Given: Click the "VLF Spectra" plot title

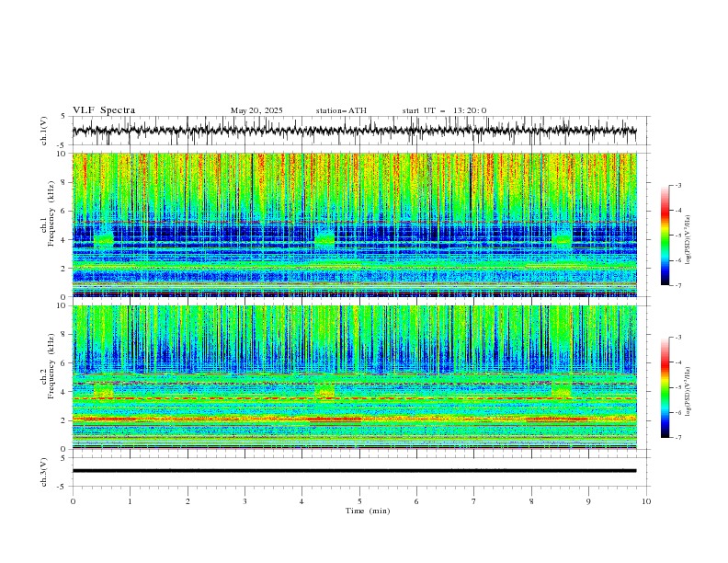Looking at the screenshot, I should 104,110.
